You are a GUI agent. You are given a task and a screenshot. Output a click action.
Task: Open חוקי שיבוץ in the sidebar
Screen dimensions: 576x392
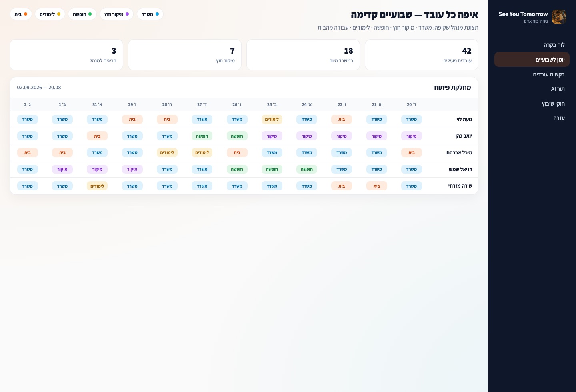coord(532,104)
